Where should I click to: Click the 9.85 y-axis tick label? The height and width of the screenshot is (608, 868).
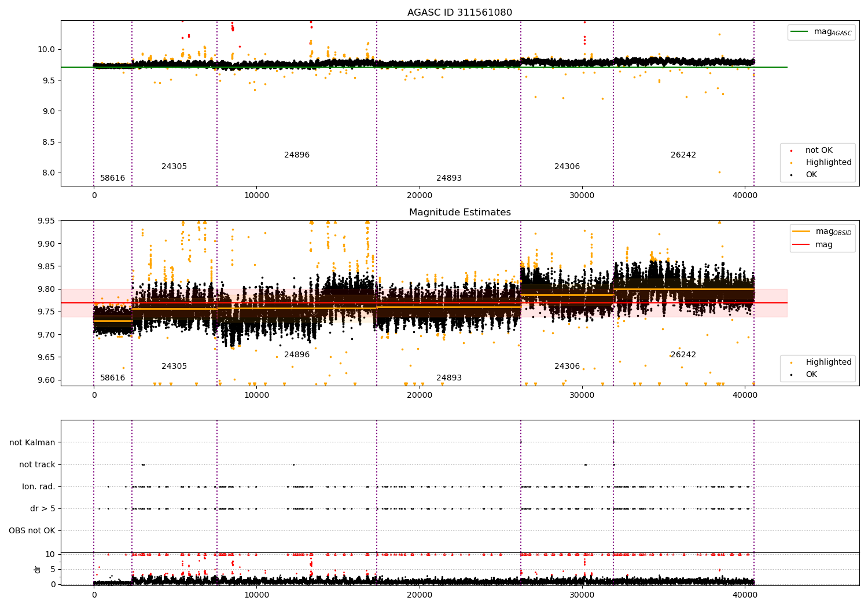click(x=46, y=266)
